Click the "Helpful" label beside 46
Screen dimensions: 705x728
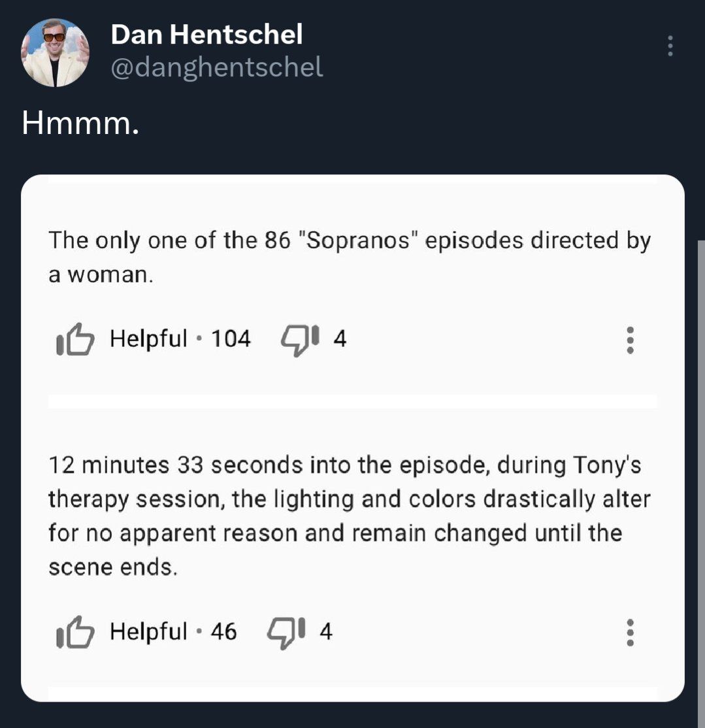pyautogui.click(x=148, y=631)
